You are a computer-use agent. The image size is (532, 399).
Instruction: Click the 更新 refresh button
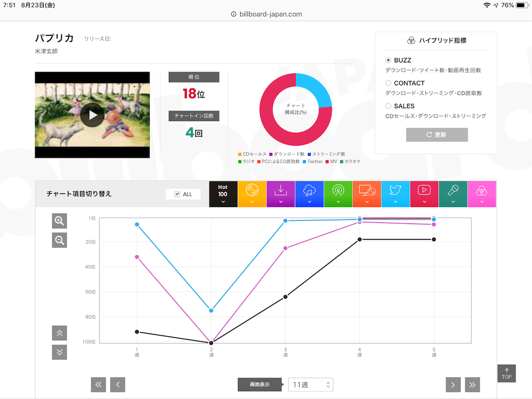pyautogui.click(x=437, y=135)
